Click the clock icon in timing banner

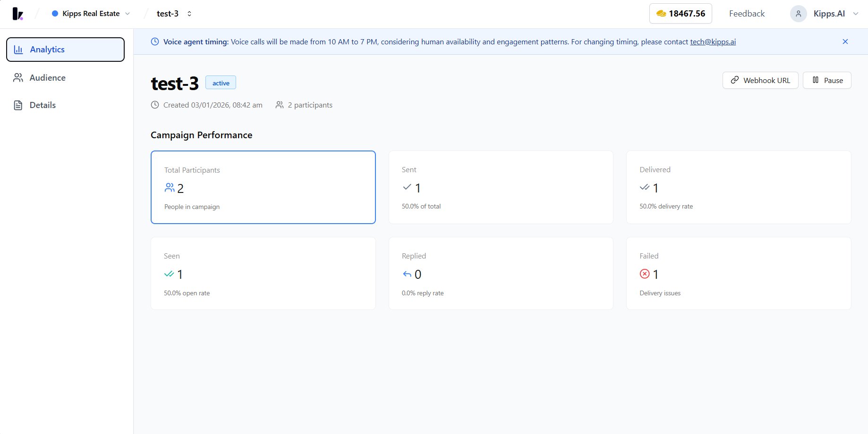point(155,42)
